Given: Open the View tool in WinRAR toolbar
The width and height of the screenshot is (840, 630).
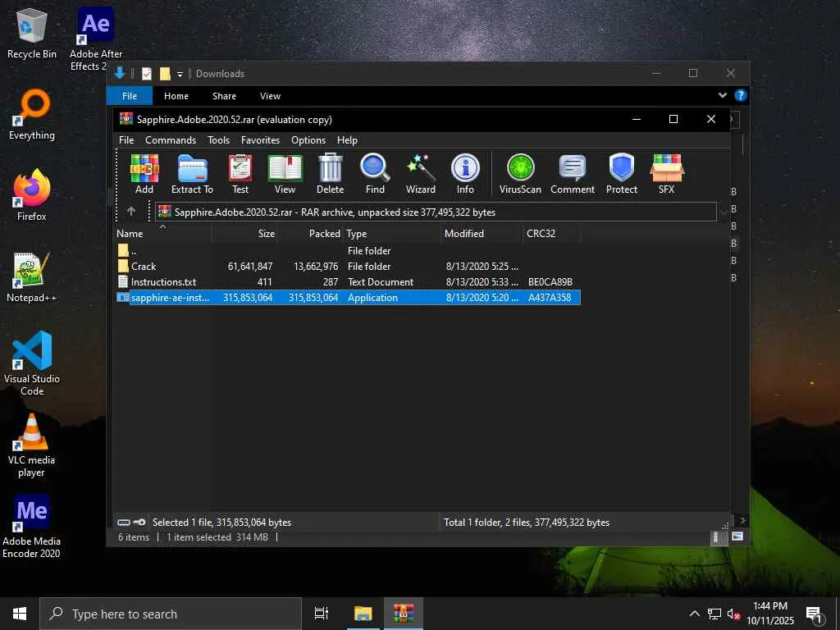Looking at the screenshot, I should [x=285, y=174].
